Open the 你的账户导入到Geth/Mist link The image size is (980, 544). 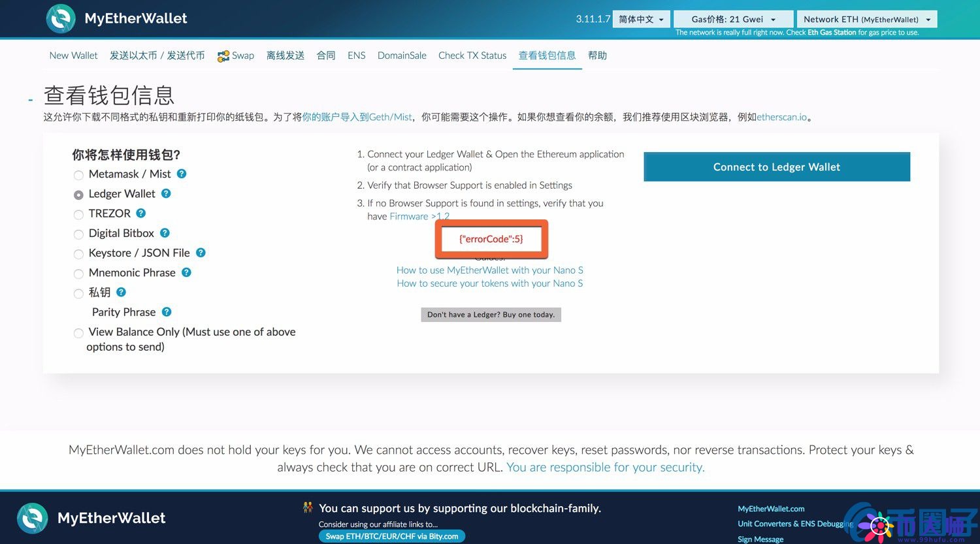[357, 117]
